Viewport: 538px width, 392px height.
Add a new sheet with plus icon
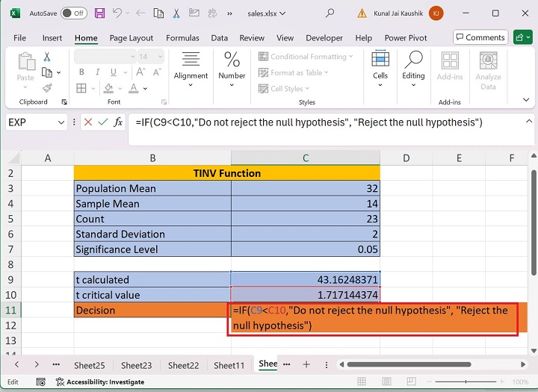306,364
